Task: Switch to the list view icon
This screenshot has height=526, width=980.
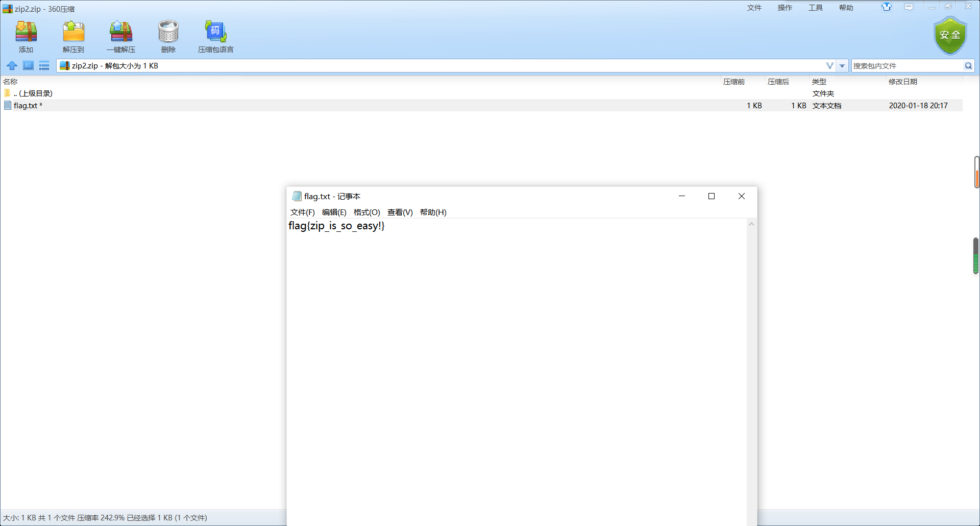Action: [44, 66]
